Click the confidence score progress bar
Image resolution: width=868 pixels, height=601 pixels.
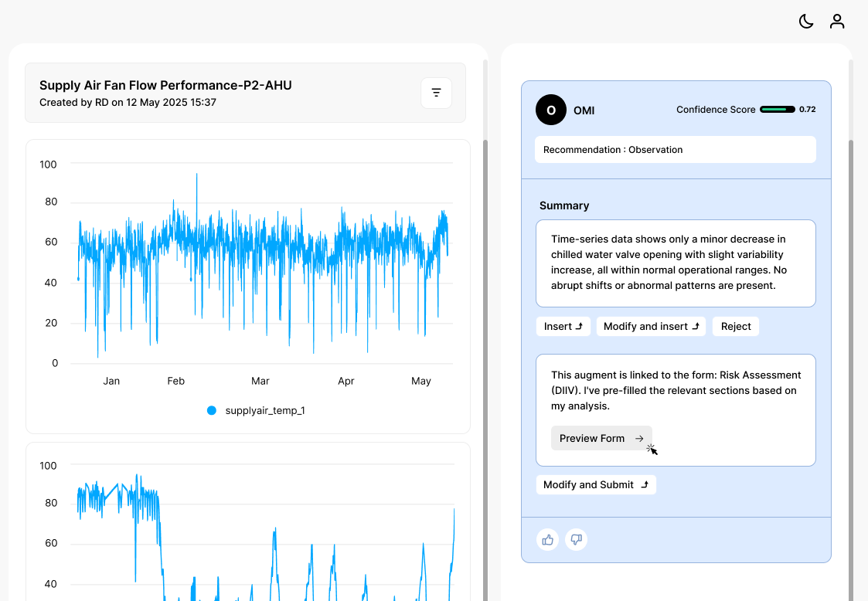[x=778, y=110]
